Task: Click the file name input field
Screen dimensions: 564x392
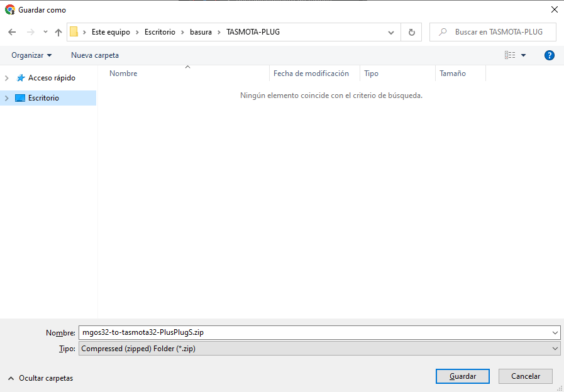Action: tap(314, 333)
